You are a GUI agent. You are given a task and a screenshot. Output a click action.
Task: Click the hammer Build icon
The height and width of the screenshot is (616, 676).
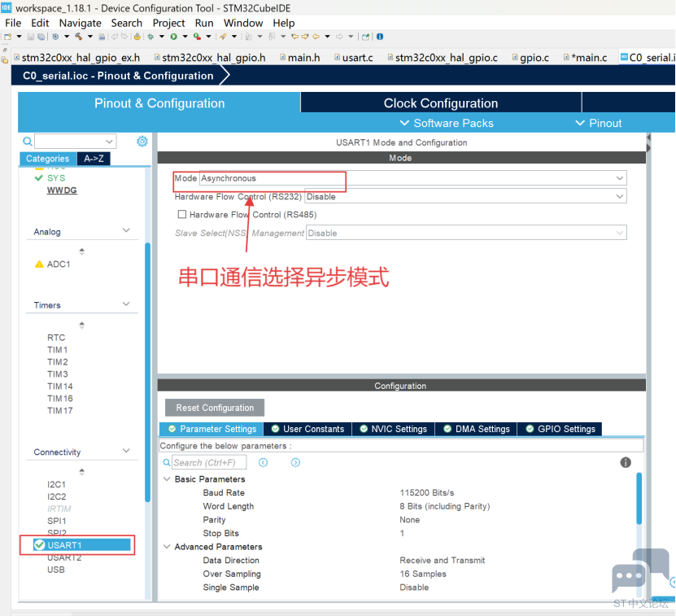[x=78, y=37]
